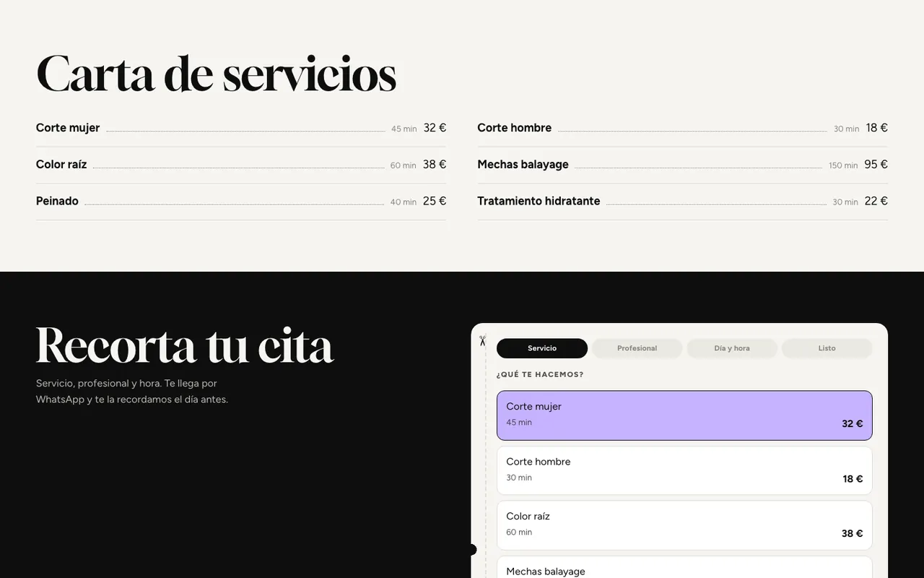The image size is (924, 578).
Task: Click the 25 € price for Peinado
Action: pyautogui.click(x=435, y=202)
